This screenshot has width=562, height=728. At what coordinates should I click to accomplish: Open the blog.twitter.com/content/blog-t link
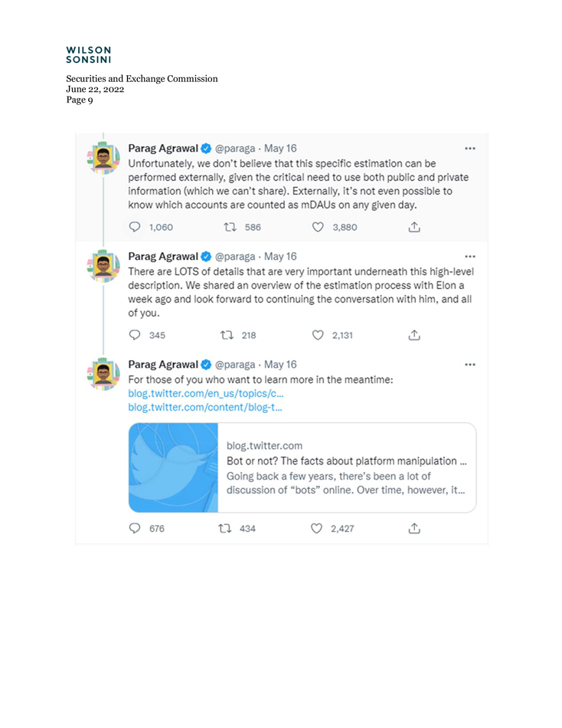204,408
